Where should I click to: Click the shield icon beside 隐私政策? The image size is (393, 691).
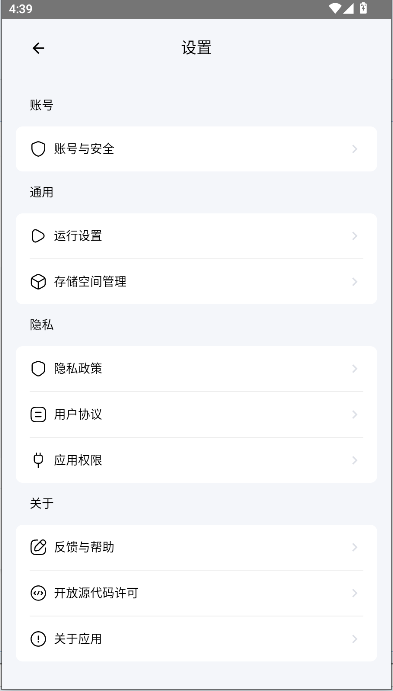click(38, 368)
